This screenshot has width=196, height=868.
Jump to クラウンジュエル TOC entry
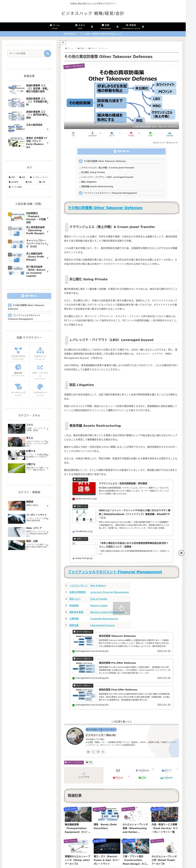(x=108, y=168)
